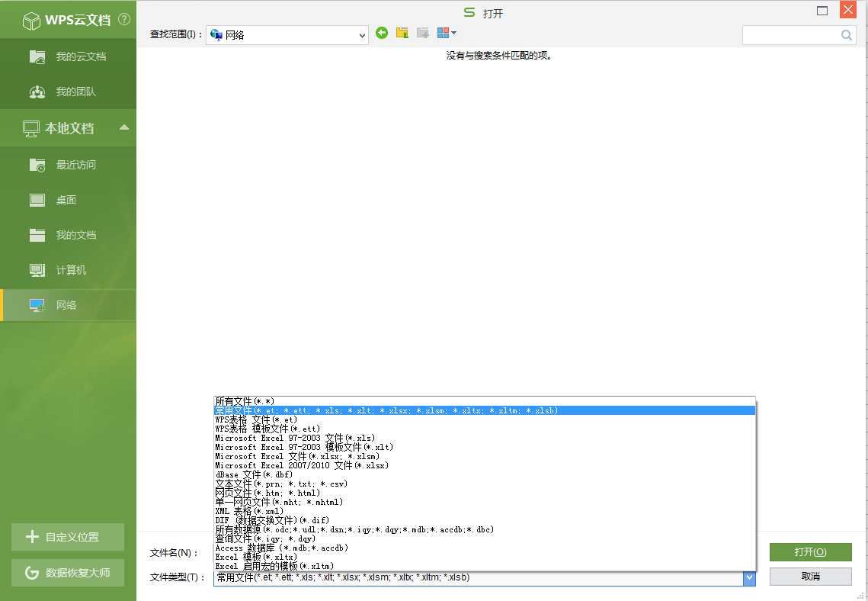This screenshot has width=868, height=601.
Task: Select Excel 2007/2010 文件(*.xlsx) option
Action: [485, 465]
